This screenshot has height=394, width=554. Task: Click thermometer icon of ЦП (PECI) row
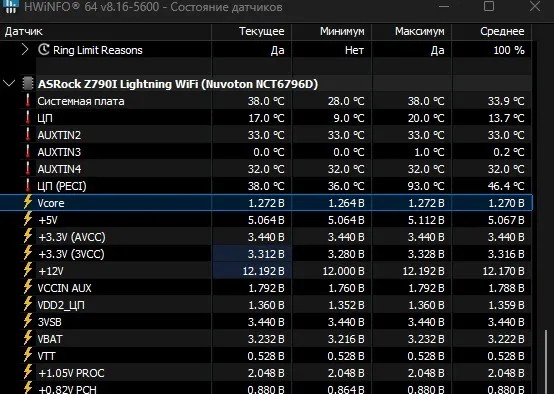[x=28, y=186]
